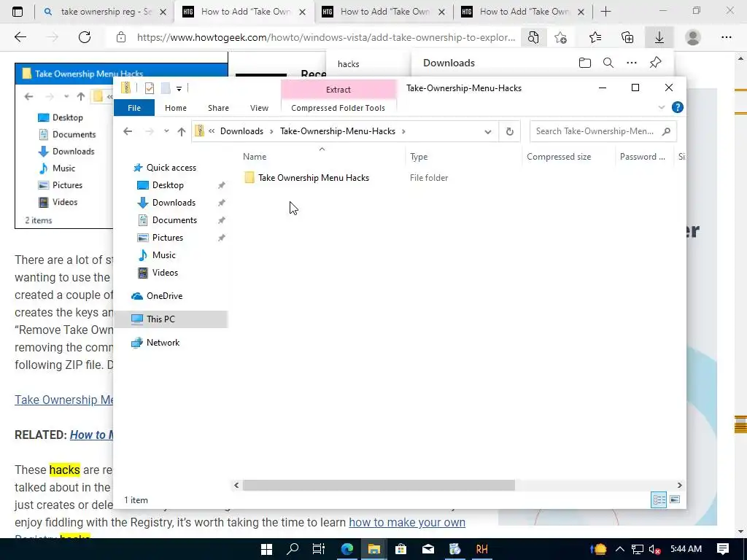
Task: Select Network in navigation pane
Action: [163, 343]
